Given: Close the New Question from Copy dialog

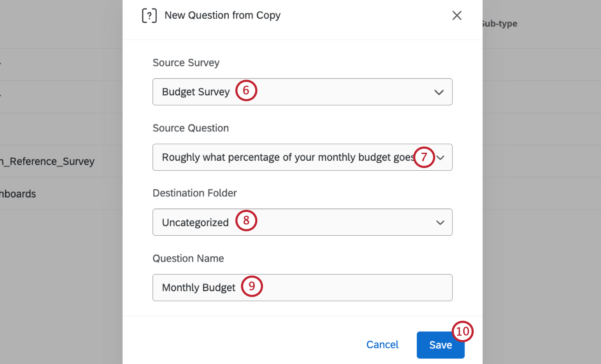Looking at the screenshot, I should pyautogui.click(x=457, y=16).
